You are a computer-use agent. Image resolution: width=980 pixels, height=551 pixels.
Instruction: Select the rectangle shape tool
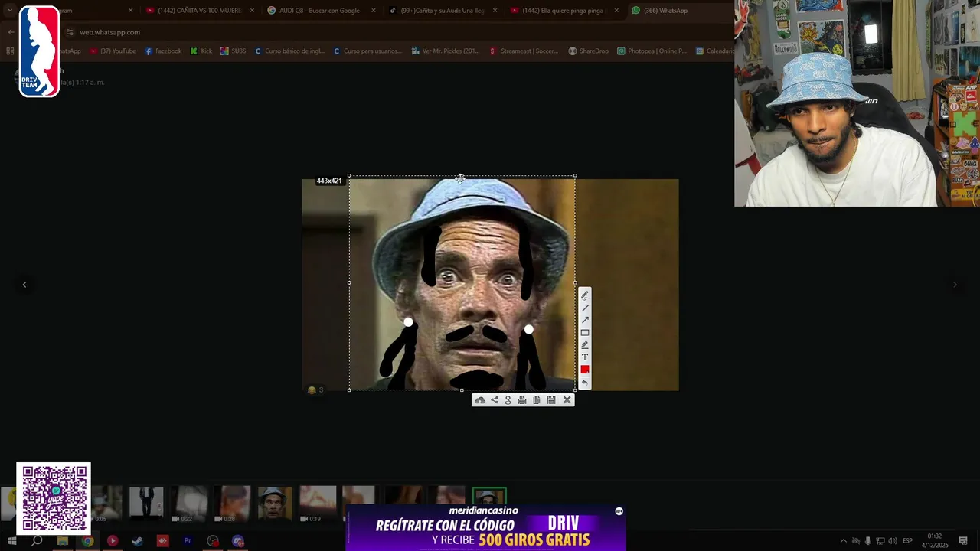(x=585, y=332)
